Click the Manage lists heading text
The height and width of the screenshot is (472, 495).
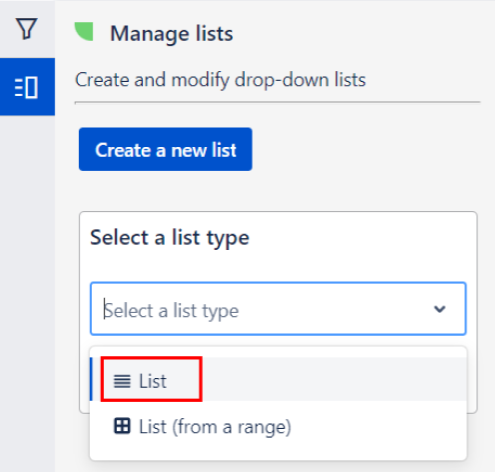171,34
